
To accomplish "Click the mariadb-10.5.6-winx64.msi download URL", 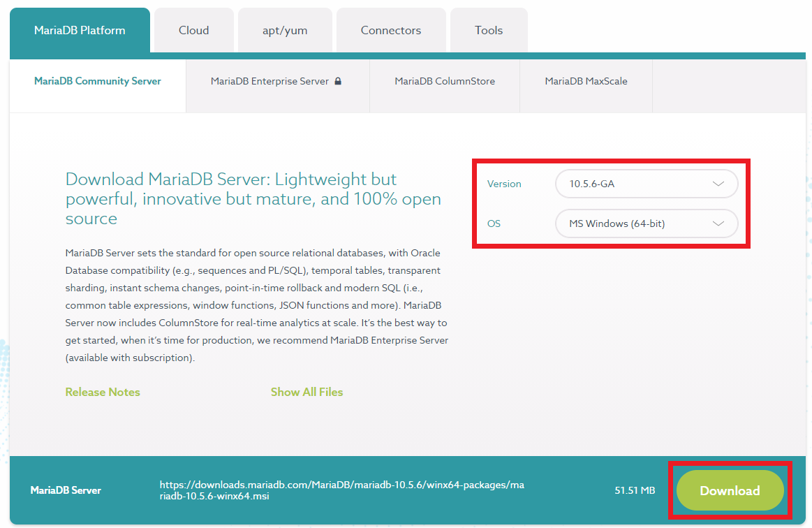I will tap(342, 490).
